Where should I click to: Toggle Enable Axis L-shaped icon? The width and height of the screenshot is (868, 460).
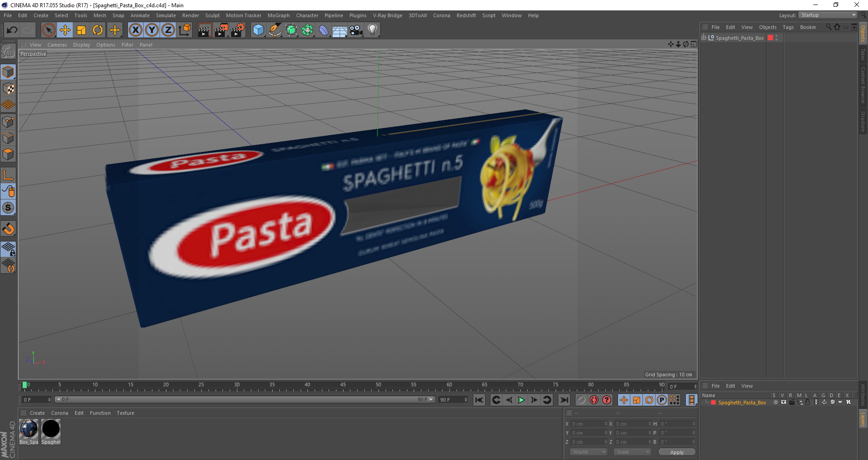click(x=8, y=175)
